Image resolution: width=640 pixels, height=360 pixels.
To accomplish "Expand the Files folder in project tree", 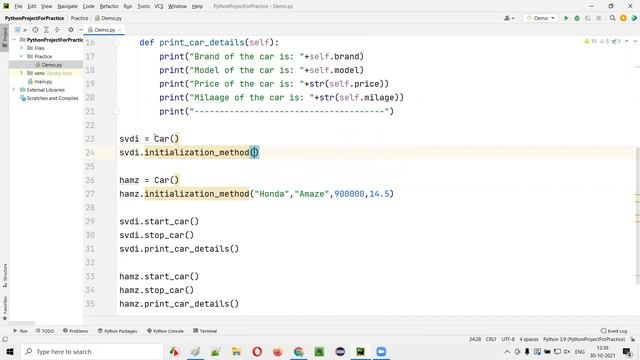I will pos(22,48).
